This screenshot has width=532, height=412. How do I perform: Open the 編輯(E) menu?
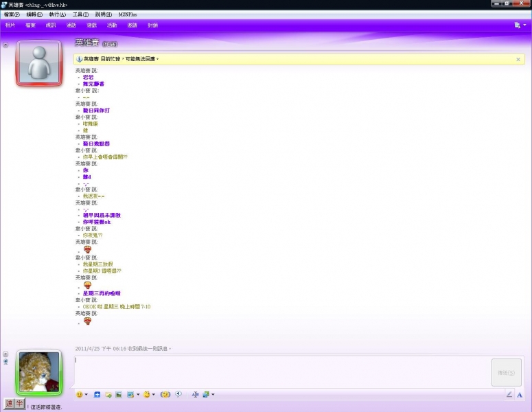(x=34, y=14)
